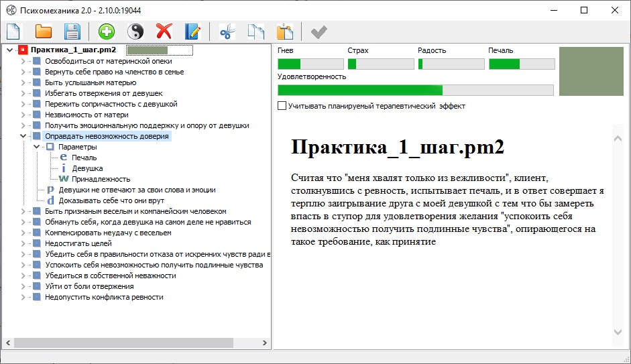Click the New document toolbar icon
Viewport: 631px width, 364px height.
pos(14,31)
